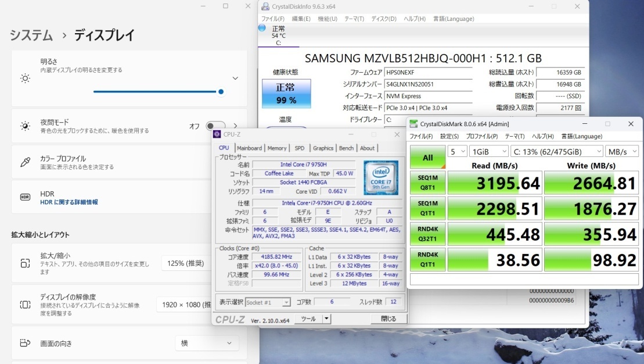644x364 pixels.
Task: Click the Intel Core i7 logo image
Action: click(x=380, y=178)
